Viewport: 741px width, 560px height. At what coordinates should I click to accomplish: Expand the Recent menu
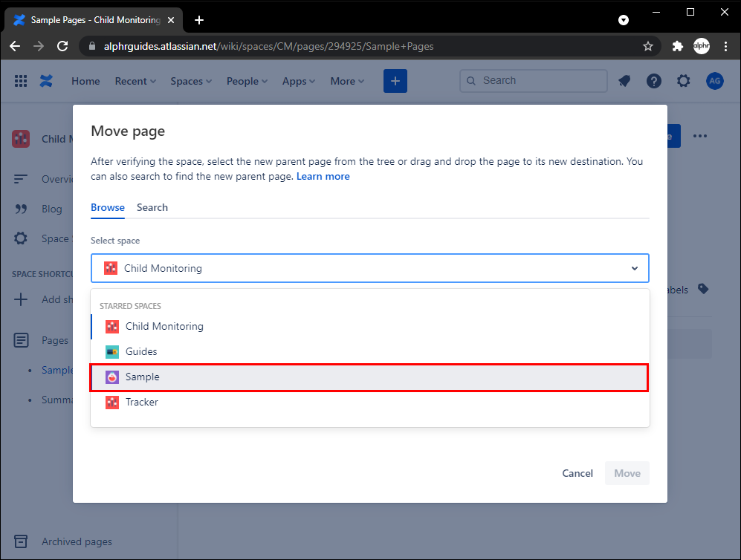[x=135, y=81]
